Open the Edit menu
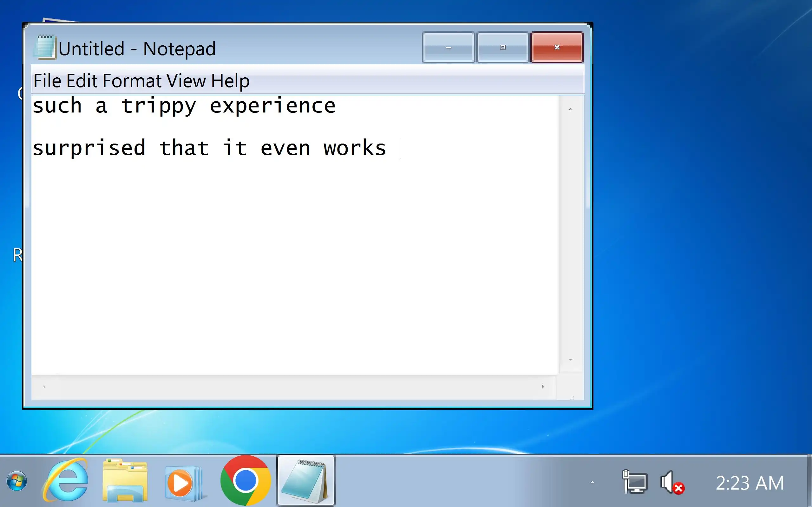812x507 pixels. pos(82,81)
